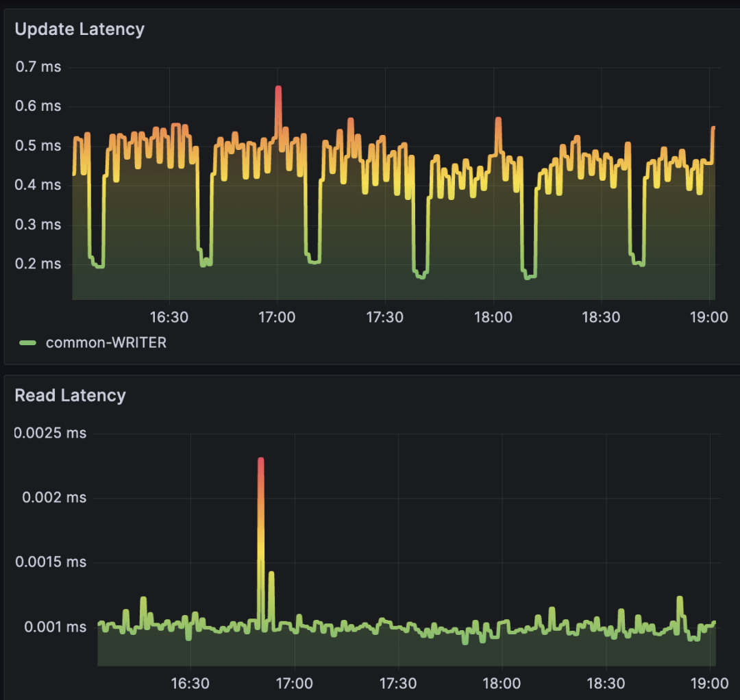Click 19:00 on Update Latency time axis
This screenshot has height=700, width=740.
click(x=709, y=317)
